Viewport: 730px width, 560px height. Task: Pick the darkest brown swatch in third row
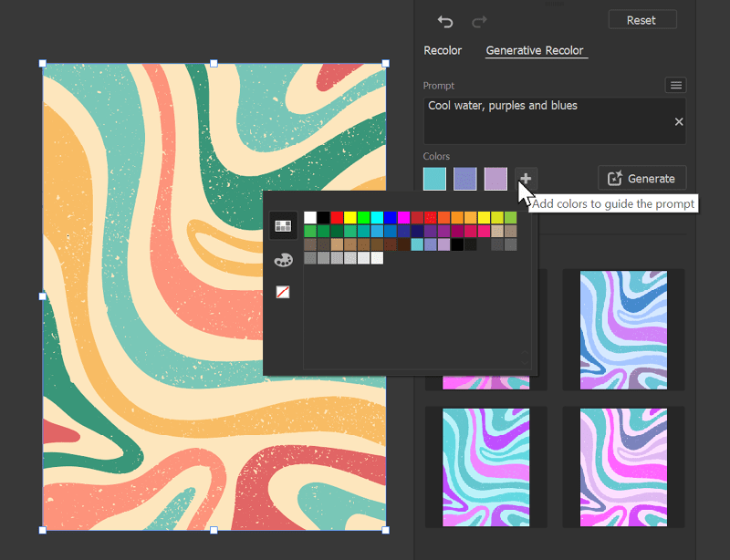[403, 244]
